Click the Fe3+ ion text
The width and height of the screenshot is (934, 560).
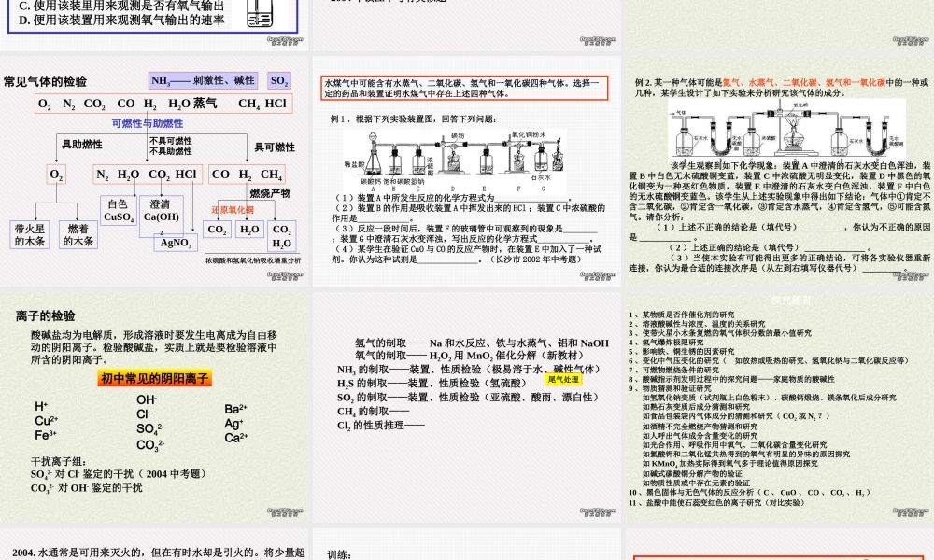(46, 435)
